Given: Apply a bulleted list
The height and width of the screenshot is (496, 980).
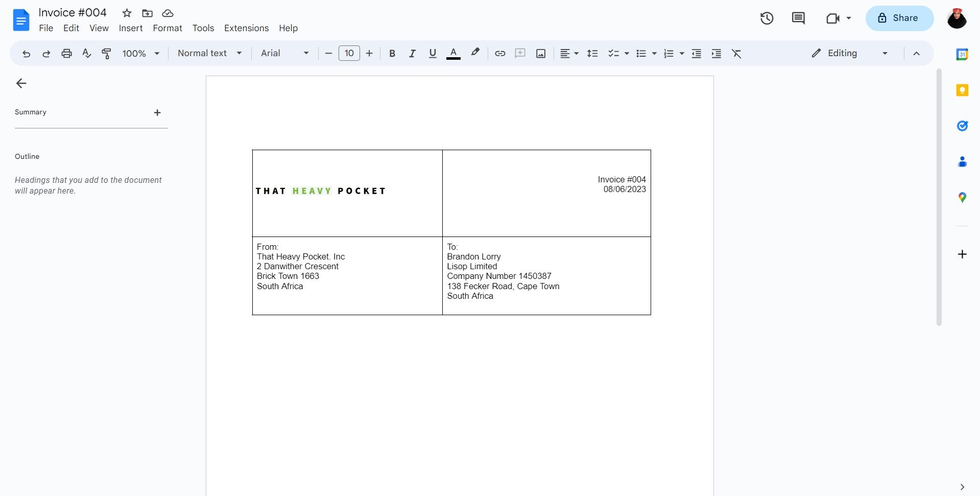Looking at the screenshot, I should click(641, 53).
